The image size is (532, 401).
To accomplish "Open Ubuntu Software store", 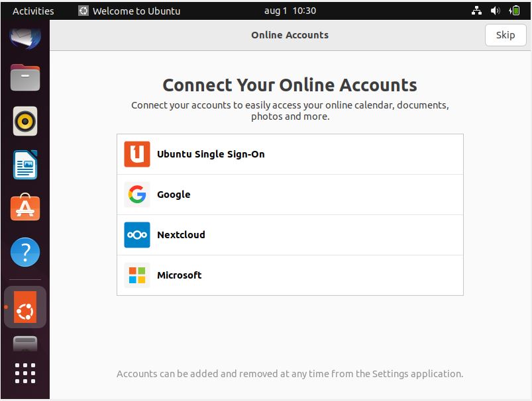I will click(x=25, y=208).
